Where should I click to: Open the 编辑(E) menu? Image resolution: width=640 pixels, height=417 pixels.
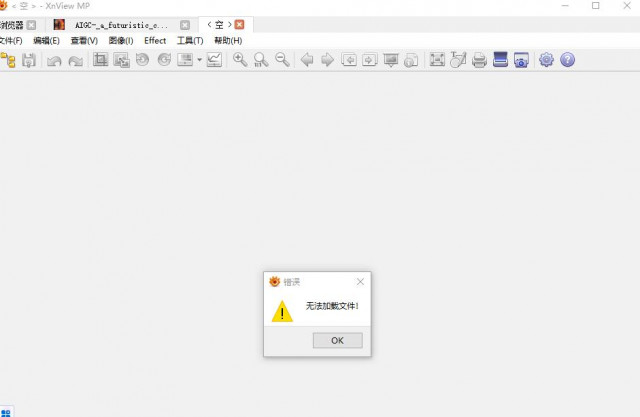click(x=46, y=41)
